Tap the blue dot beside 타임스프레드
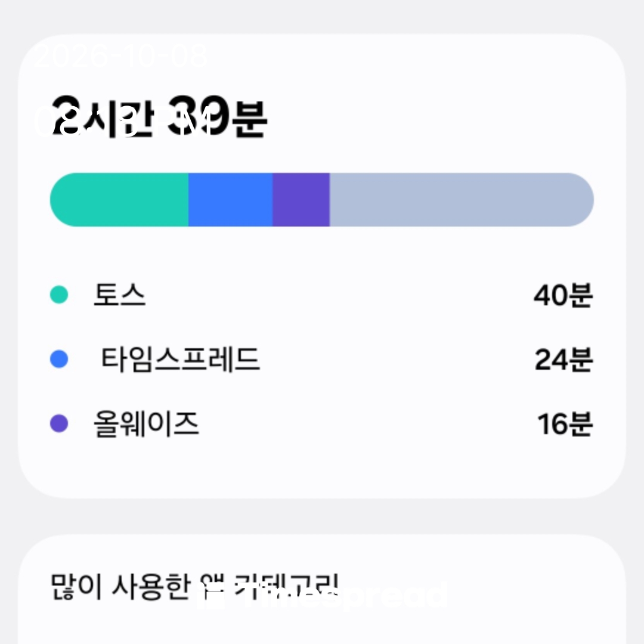This screenshot has height=644, width=644. pyautogui.click(x=58, y=359)
